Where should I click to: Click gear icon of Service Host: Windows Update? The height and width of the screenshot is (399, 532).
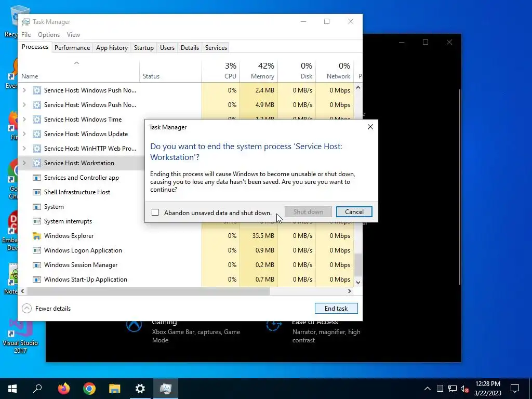37,134
